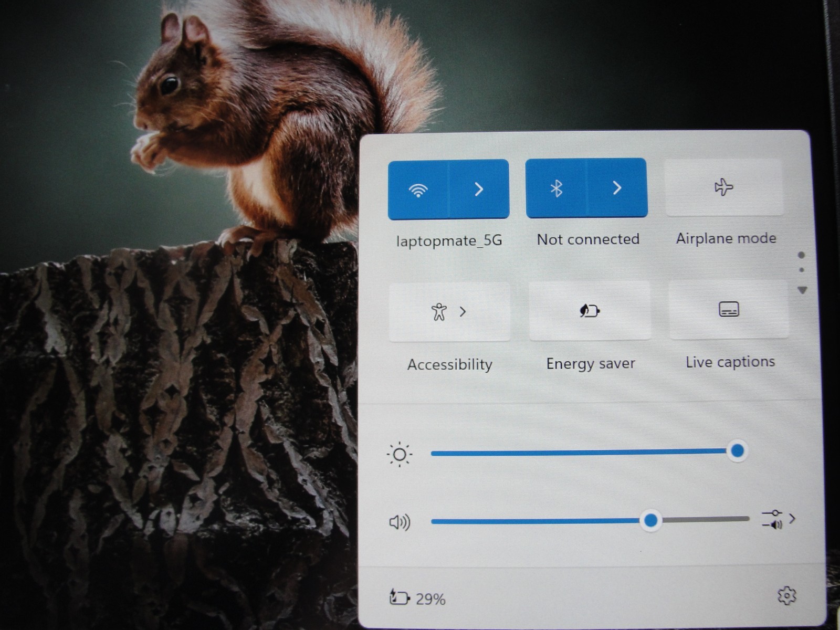The image size is (840, 630).
Task: Enable Airplane mode tile
Action: click(x=724, y=186)
